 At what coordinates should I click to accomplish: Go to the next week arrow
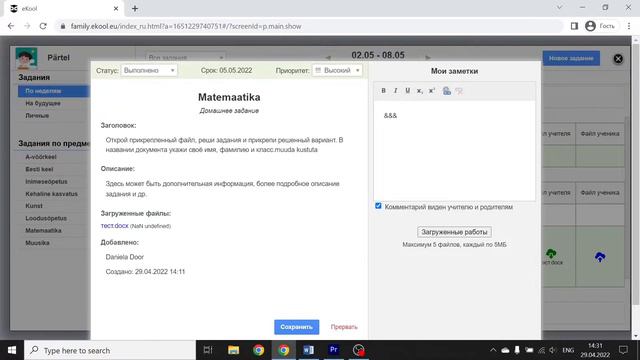pos(428,58)
